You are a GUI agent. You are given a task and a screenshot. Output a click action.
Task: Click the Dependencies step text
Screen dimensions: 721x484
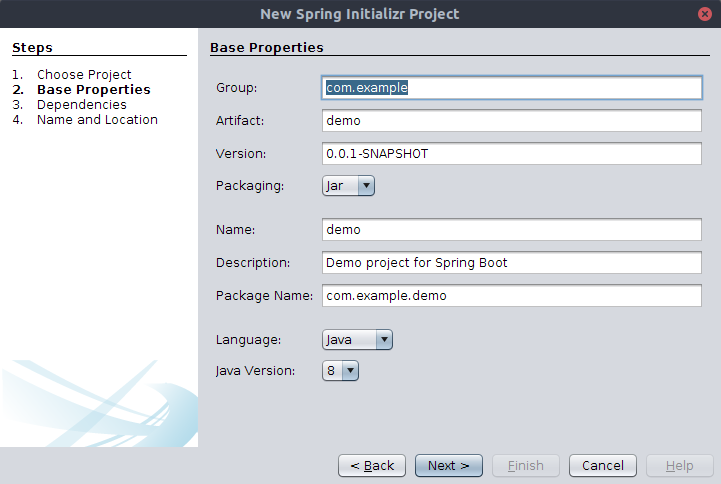click(x=82, y=104)
